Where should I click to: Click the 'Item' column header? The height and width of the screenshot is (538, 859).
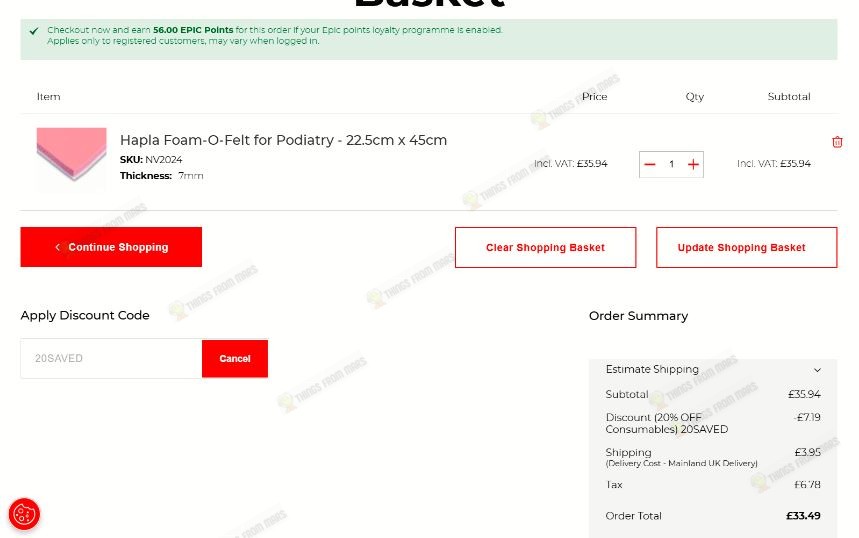click(x=49, y=96)
